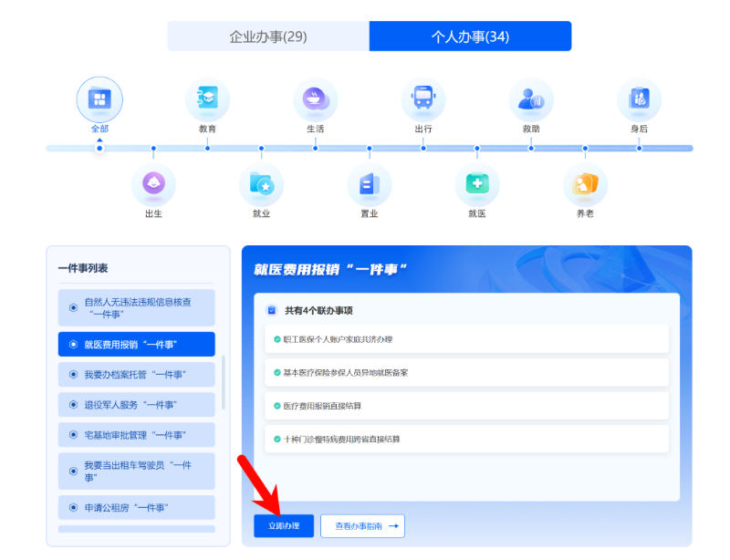The image size is (730, 560).
Task: Open the 就业 folder icon
Action: 261,184
